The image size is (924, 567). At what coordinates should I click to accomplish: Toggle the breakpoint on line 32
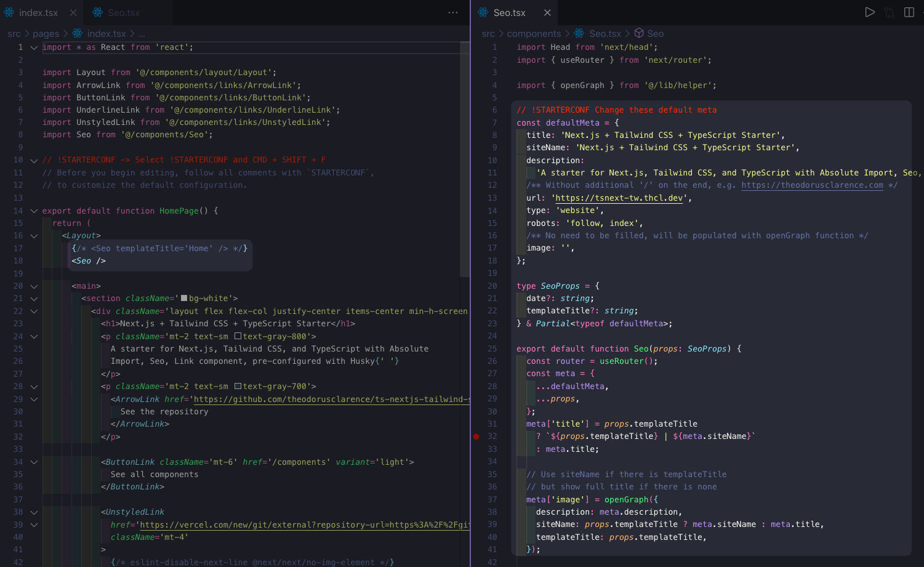[x=476, y=436]
